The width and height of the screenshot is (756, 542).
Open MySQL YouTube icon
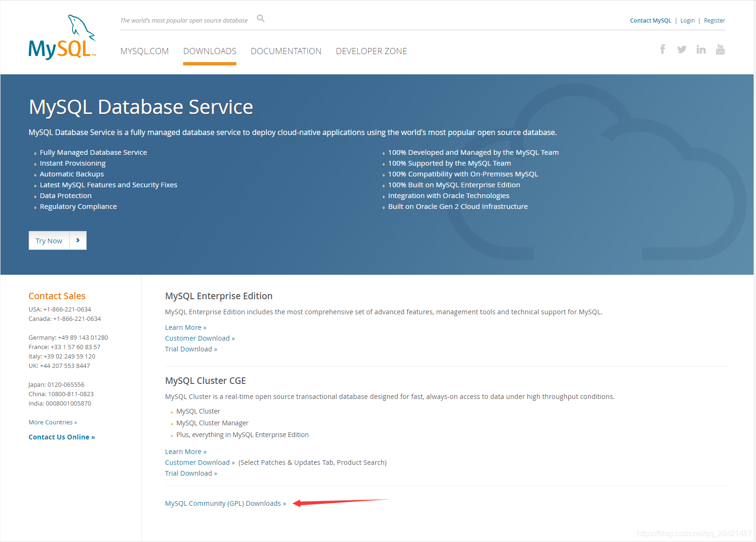[x=720, y=49]
